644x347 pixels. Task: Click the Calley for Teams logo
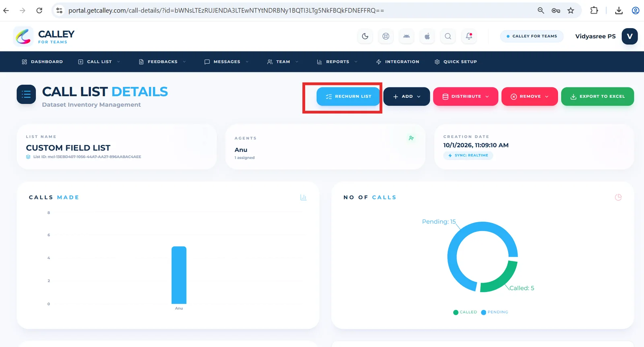point(44,36)
